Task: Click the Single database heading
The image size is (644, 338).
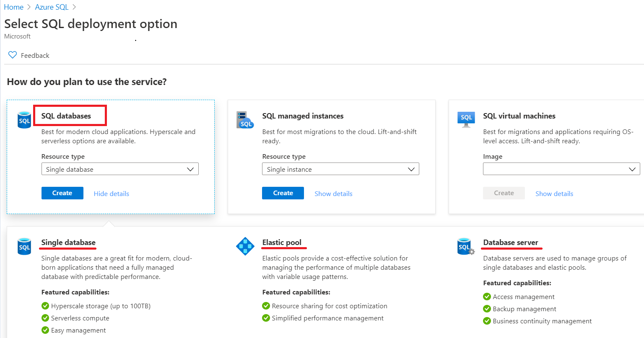Action: [68, 243]
